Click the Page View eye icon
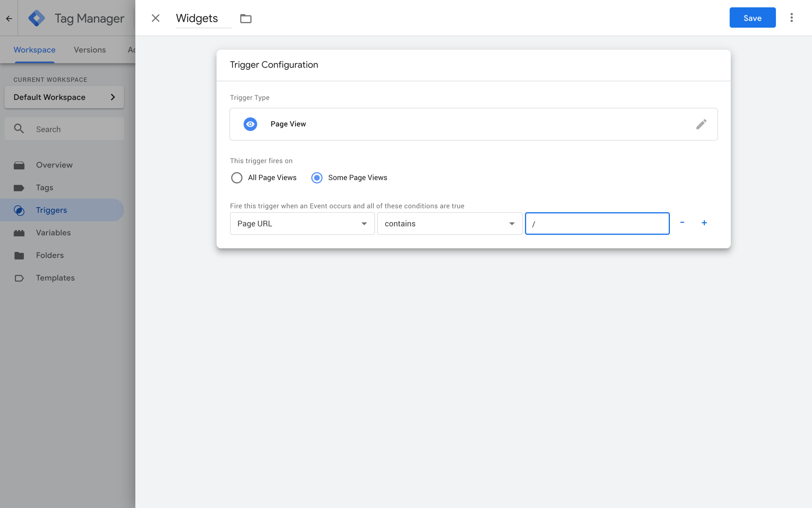 250,124
